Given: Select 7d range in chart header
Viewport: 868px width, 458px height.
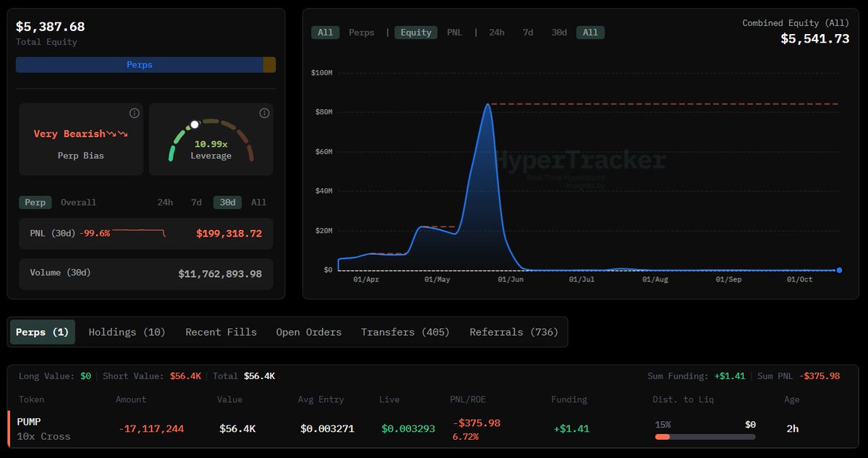Looking at the screenshot, I should (528, 33).
